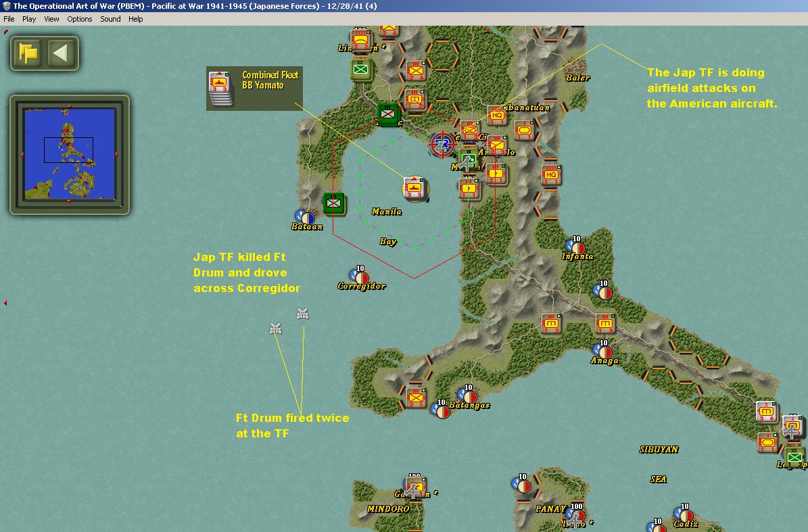
Task: Select the HQ counter beside Cabanatuan label
Action: (x=497, y=116)
